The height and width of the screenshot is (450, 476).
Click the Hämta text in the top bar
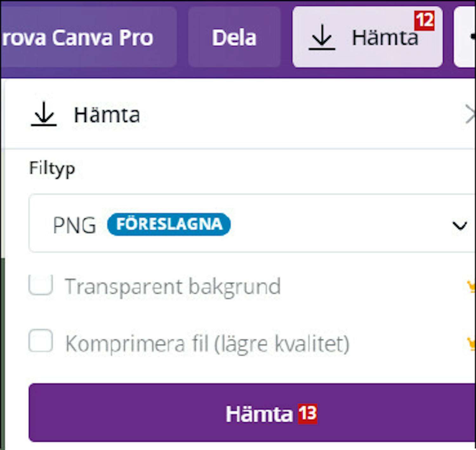pyautogui.click(x=385, y=38)
